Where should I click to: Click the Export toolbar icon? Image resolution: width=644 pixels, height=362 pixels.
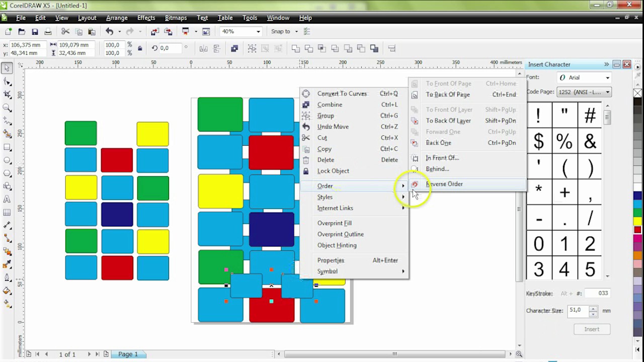coord(169,32)
